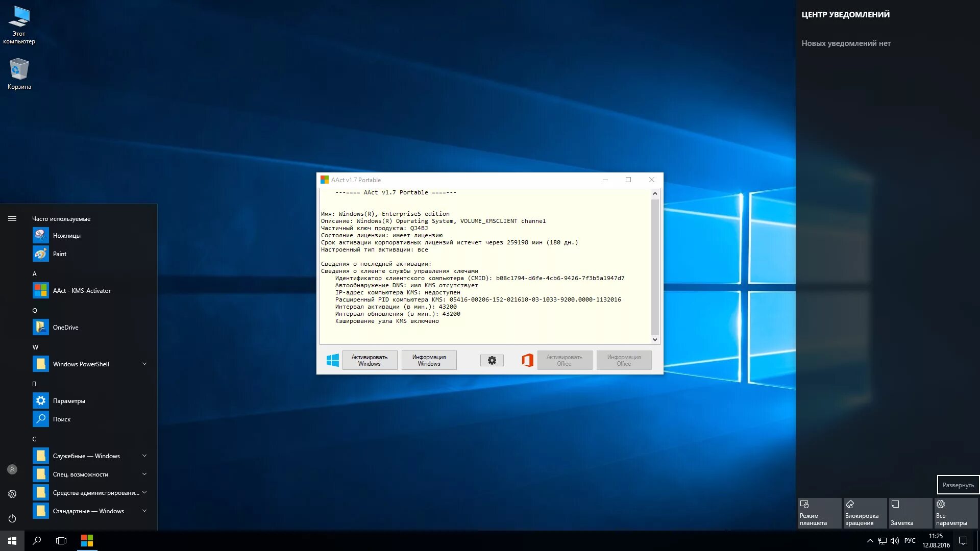Switch input language via РУС indicator
Screen dimensions: 980x551
point(910,541)
